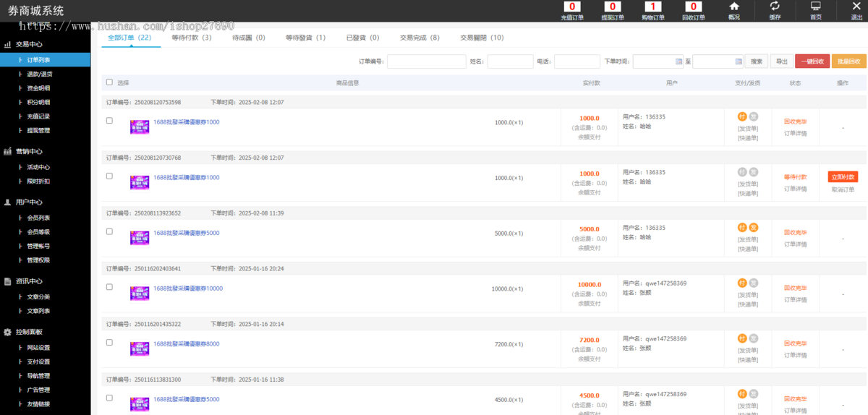868x415 pixels.
Task: Click the 营销中心 bar-chart icon in sidebar
Action: (7, 152)
